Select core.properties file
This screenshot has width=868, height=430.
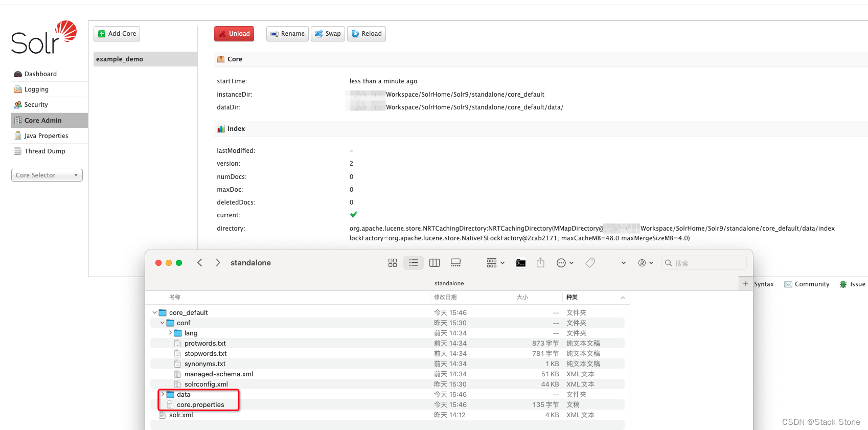tap(200, 404)
